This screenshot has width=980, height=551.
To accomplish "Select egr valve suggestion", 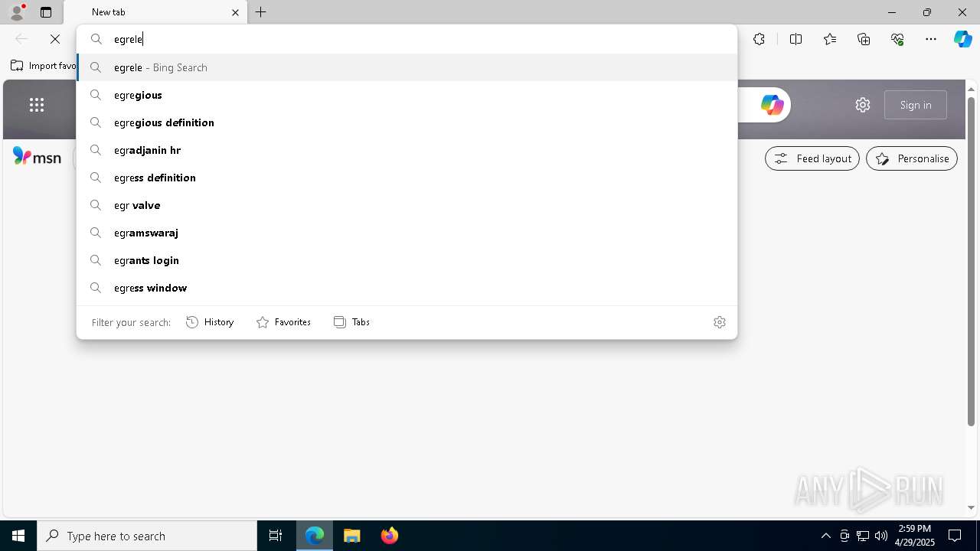I will (x=407, y=205).
